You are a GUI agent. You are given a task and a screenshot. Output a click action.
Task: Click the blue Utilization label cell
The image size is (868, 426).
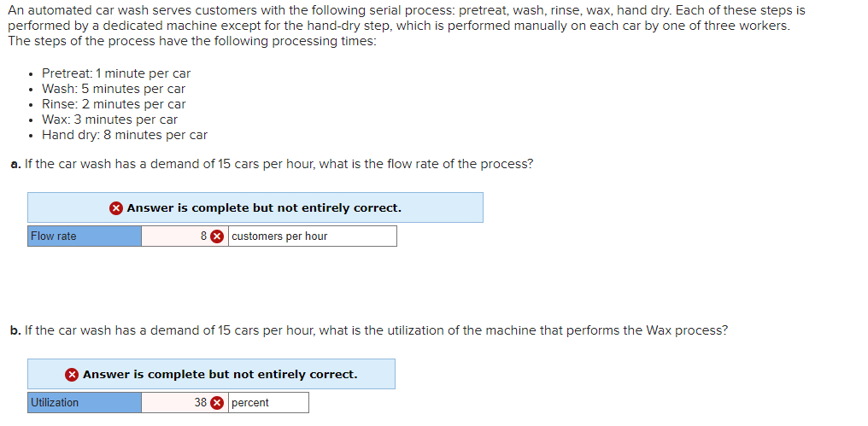pyautogui.click(x=85, y=403)
